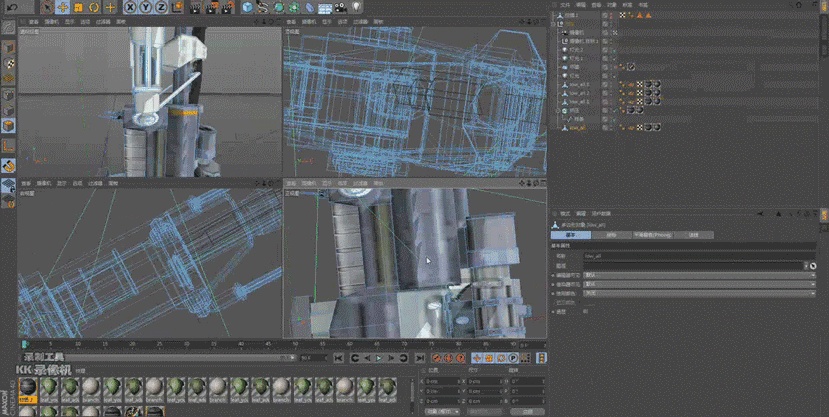This screenshot has width=829, height=417.
Task: Add a Cube primitive object
Action: [247, 7]
